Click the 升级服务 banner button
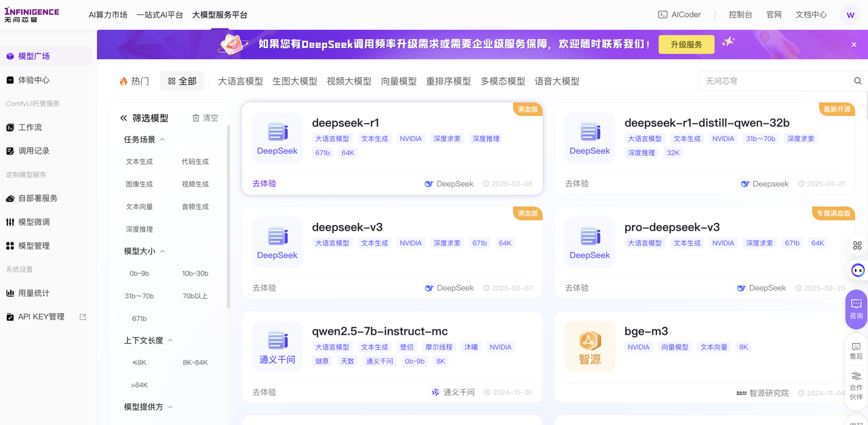868x425 pixels. click(x=686, y=45)
